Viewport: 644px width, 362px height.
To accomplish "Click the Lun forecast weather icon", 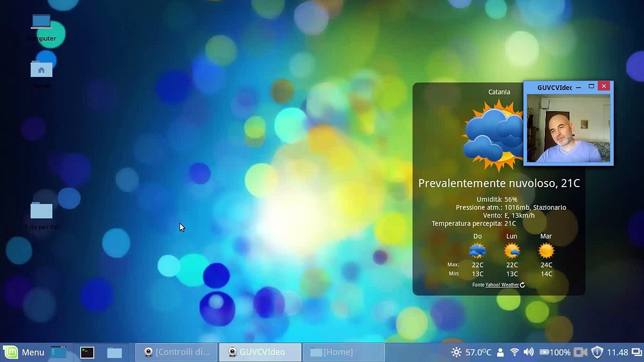I will click(x=512, y=250).
